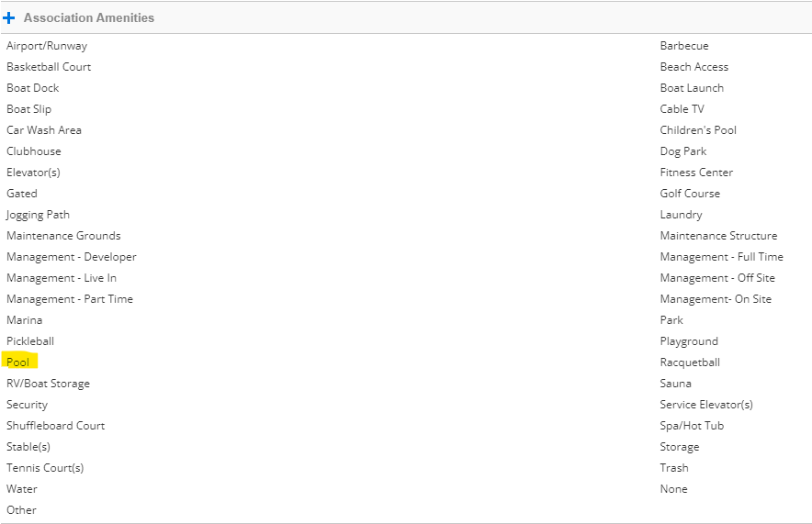Select Jogging Path amenity
This screenshot has width=812, height=524.
point(38,215)
